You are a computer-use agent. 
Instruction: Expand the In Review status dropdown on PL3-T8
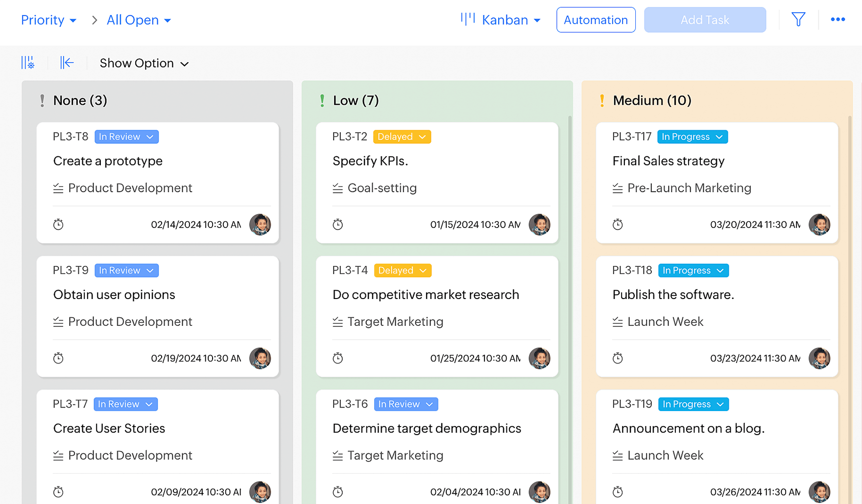click(126, 137)
